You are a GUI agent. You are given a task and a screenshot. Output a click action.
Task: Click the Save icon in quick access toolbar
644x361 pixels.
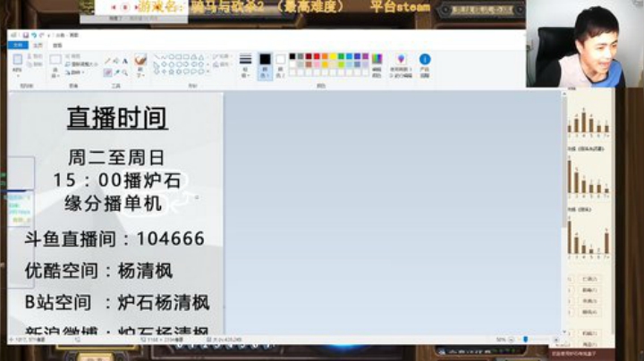25,35
